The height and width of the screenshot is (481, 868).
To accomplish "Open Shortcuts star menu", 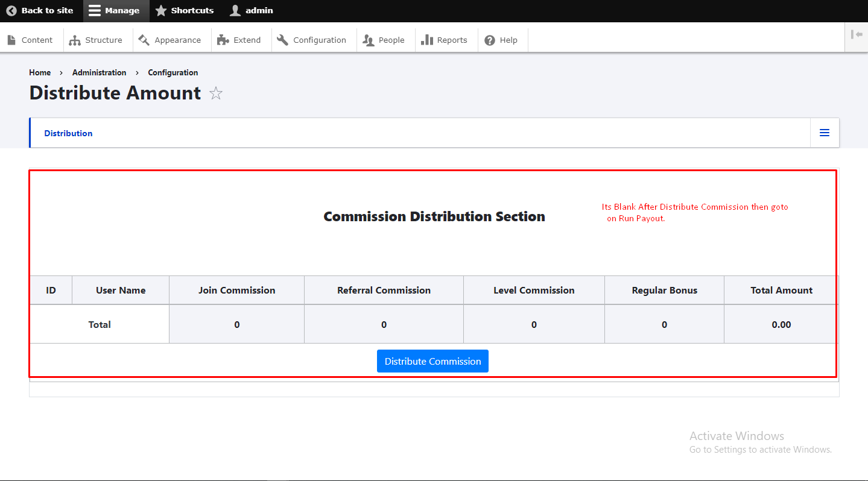I will (185, 11).
